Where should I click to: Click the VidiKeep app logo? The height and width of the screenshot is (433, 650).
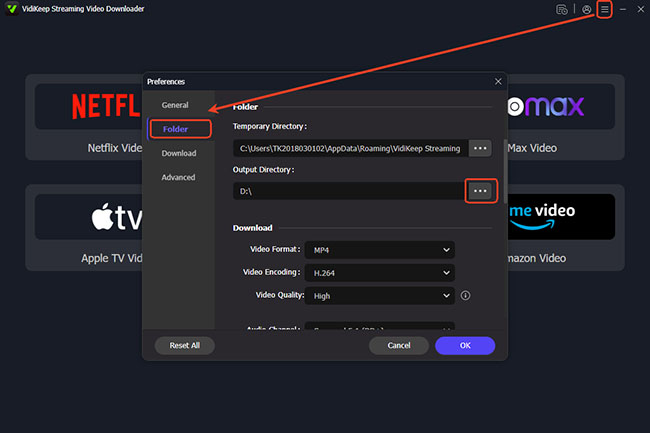[x=12, y=9]
